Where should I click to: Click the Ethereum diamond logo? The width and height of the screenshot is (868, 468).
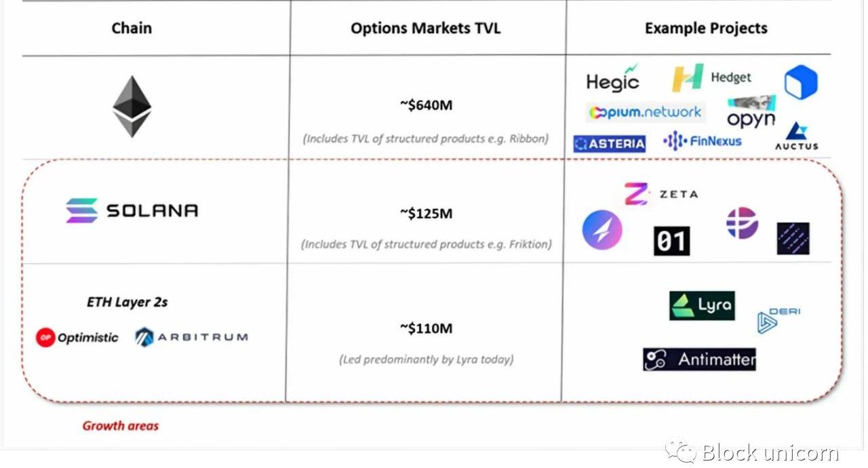(x=132, y=106)
